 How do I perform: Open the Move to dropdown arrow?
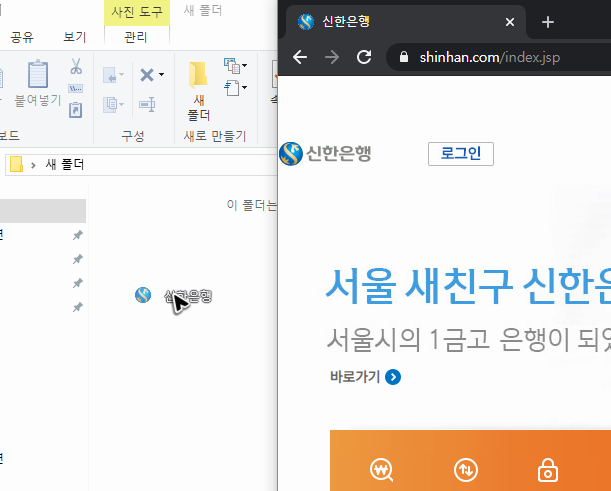coord(122,74)
